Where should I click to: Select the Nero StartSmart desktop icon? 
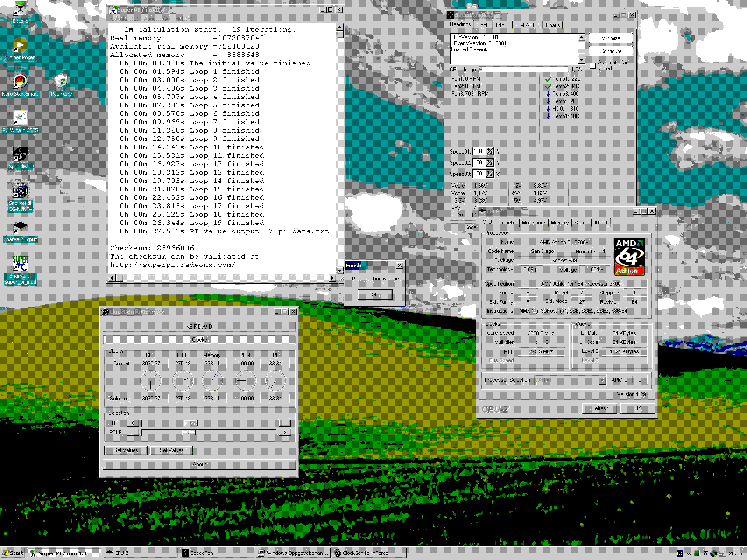click(x=20, y=85)
